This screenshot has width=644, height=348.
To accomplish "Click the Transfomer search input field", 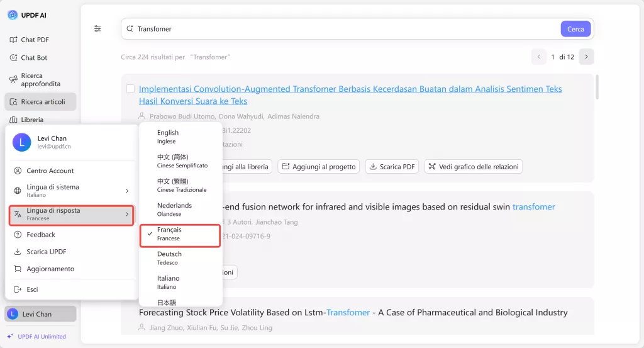I will 340,29.
